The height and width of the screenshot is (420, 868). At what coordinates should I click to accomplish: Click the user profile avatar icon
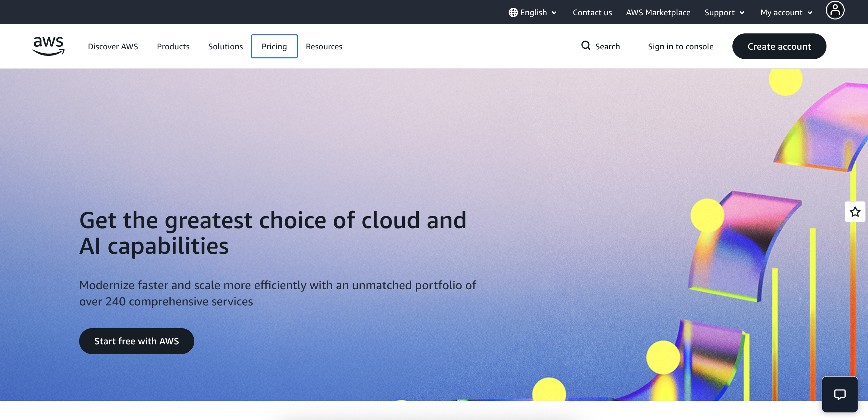coord(835,10)
